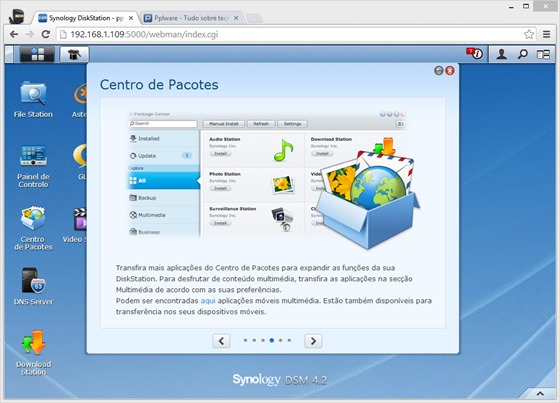Expand the bottom-right desktop pilot arrow
Image resolution: width=560 pixels, height=403 pixels.
540,394
